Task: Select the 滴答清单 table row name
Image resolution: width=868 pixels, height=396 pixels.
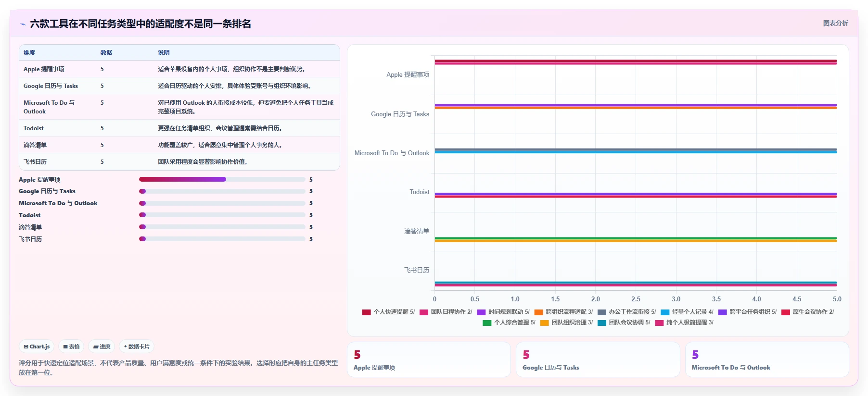Action: pyautogui.click(x=35, y=145)
